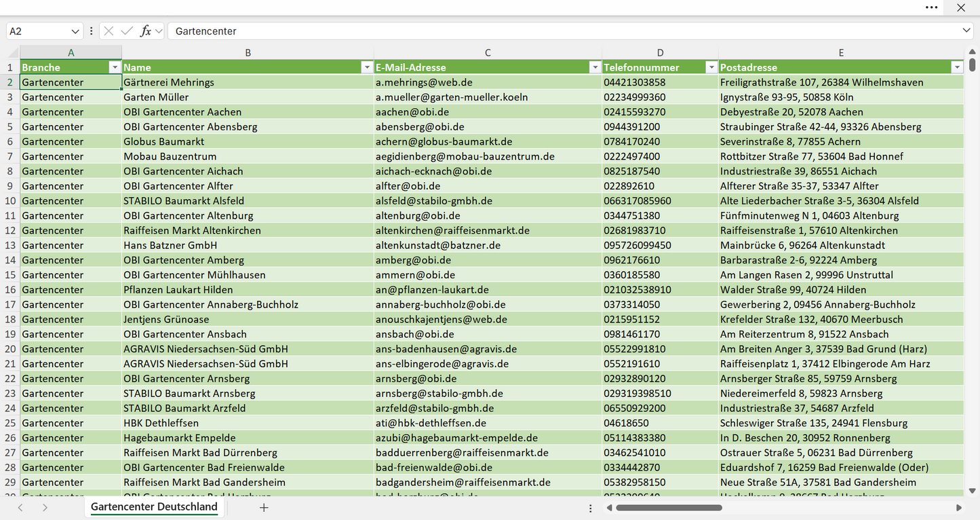Select cell STABILO Baumarkt Arzfeld
The width and height of the screenshot is (980, 520).
tap(248, 408)
